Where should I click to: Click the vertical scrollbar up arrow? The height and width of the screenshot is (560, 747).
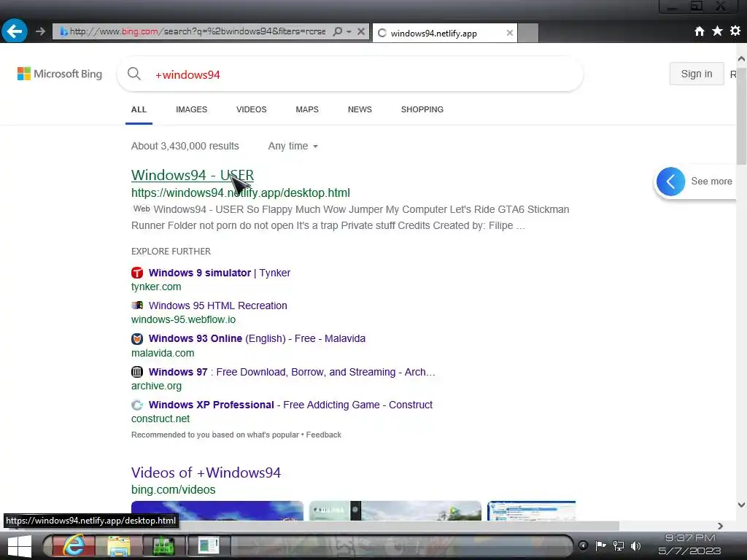pyautogui.click(x=741, y=58)
